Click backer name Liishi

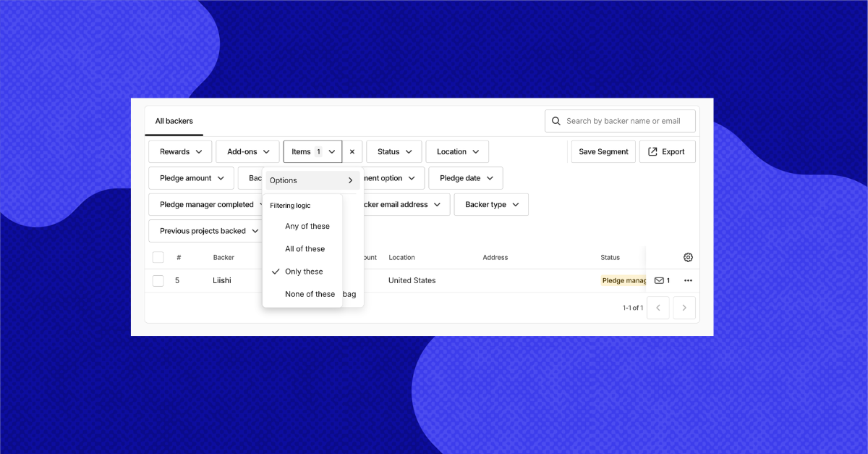pyautogui.click(x=222, y=280)
